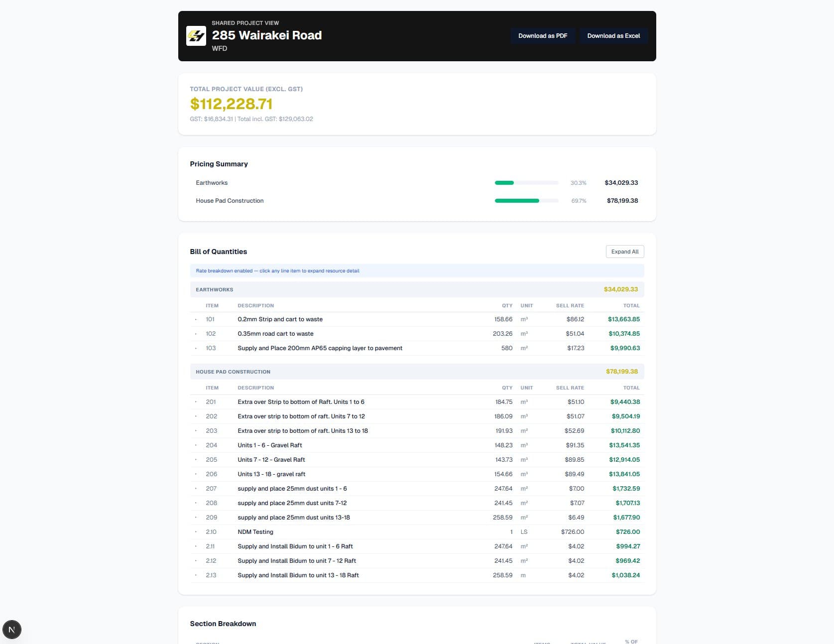The width and height of the screenshot is (834, 644).
Task: Click quantity 580 in item 103
Action: (506, 348)
